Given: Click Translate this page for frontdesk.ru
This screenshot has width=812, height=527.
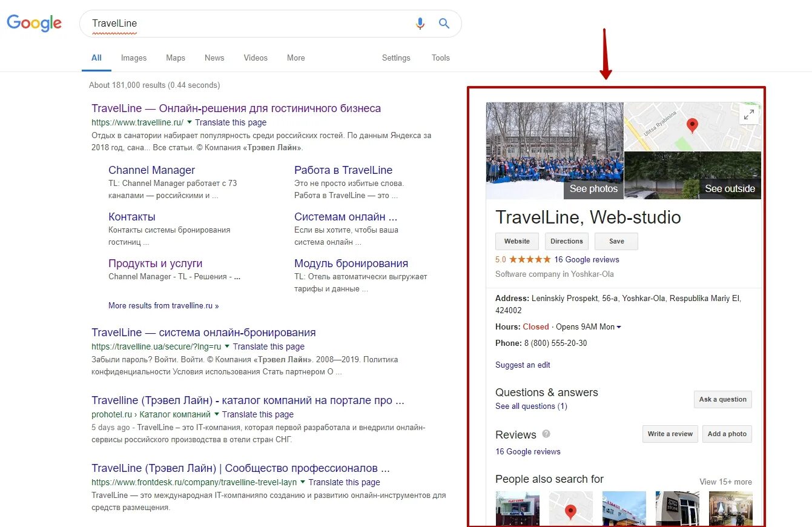Looking at the screenshot, I should coord(345,482).
